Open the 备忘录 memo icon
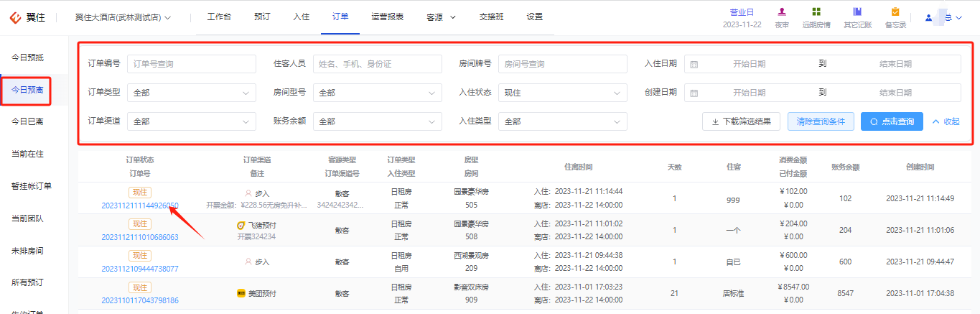Viewport: 980px width, 314px height. [895, 12]
